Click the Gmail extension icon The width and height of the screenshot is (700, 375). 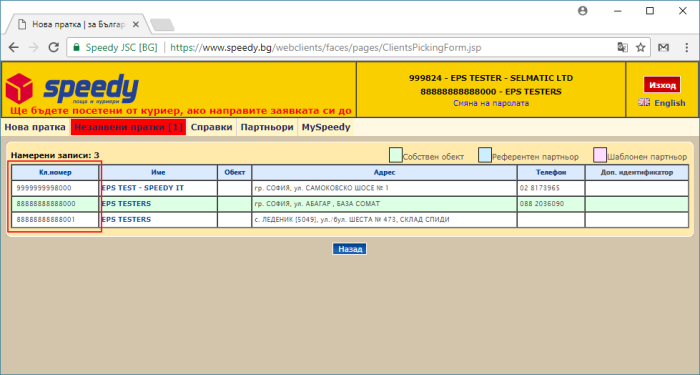pyautogui.click(x=663, y=47)
